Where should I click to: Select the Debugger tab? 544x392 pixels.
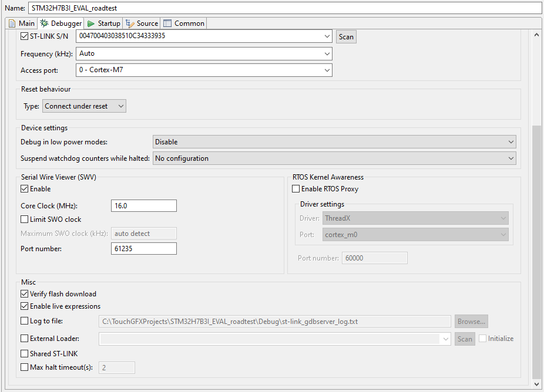click(61, 23)
